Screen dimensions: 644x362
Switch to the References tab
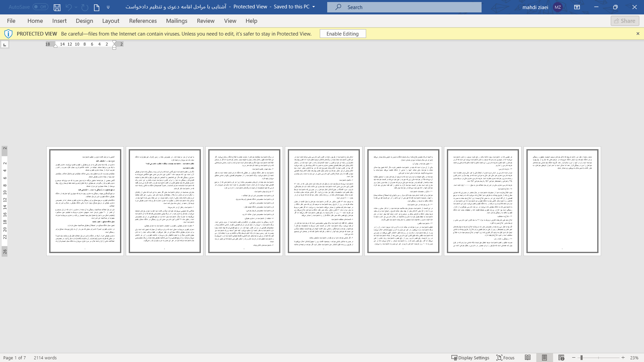click(143, 21)
